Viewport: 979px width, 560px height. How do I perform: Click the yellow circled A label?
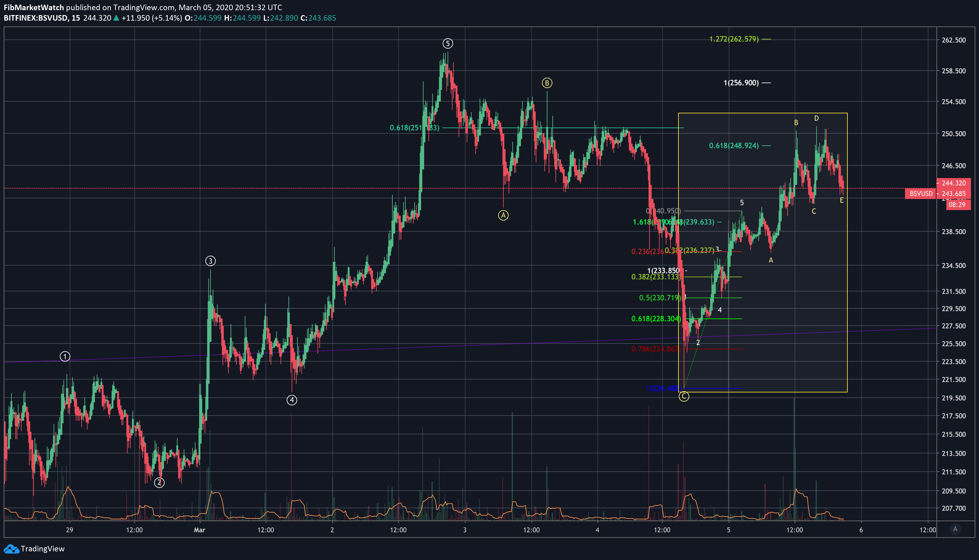pos(503,215)
